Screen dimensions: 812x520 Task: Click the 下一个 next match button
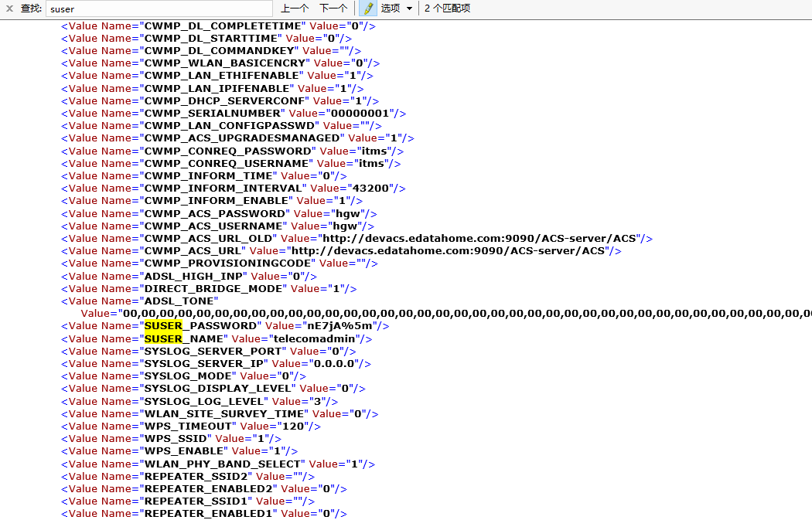click(x=333, y=8)
